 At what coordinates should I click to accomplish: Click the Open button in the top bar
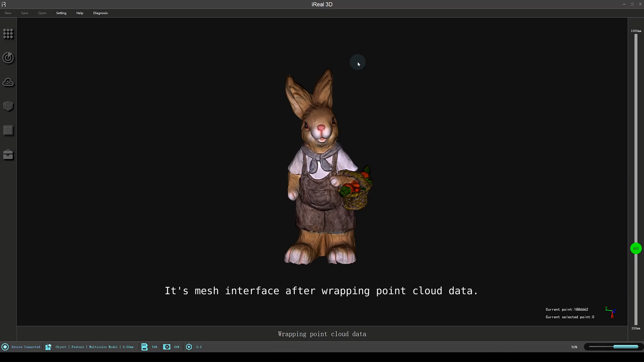click(x=42, y=13)
